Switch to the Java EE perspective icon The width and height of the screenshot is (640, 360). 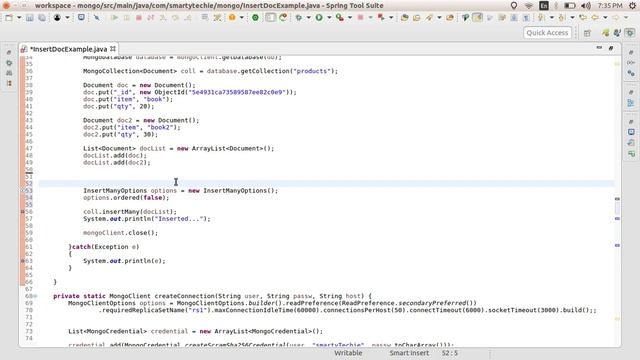click(605, 33)
